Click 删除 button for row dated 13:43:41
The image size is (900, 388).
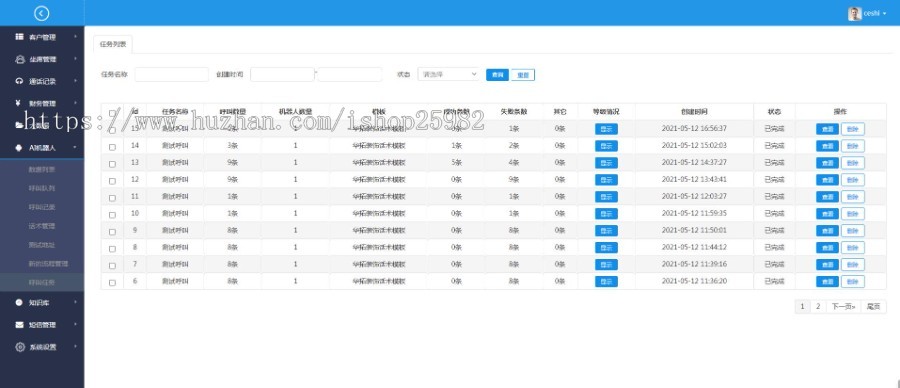(853, 180)
